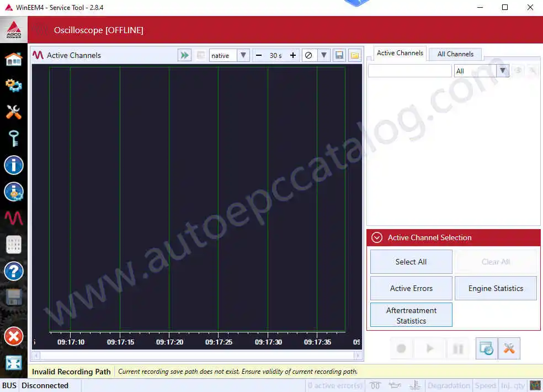Switch to the All Channels tab

pos(455,54)
